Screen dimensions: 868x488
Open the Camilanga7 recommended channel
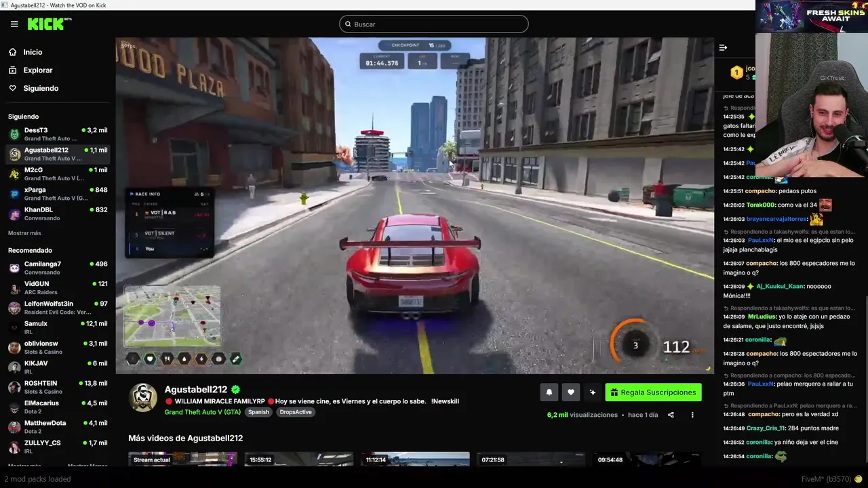[58, 268]
